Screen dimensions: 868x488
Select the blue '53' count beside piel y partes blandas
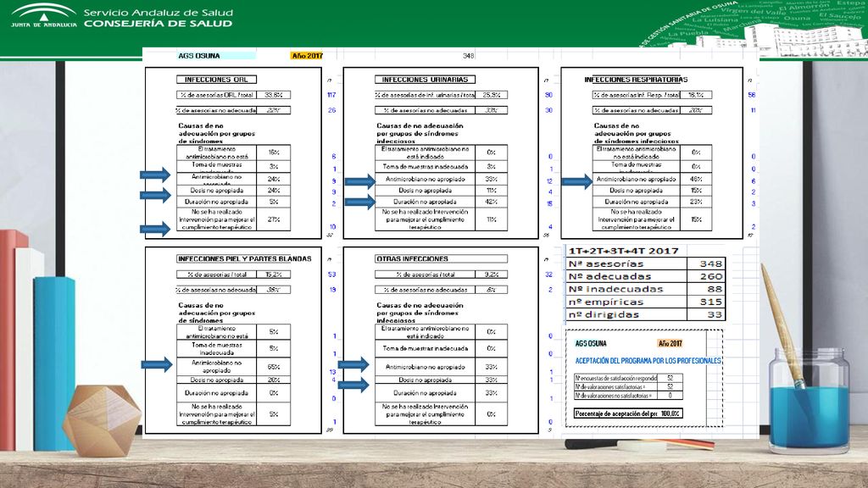(332, 274)
